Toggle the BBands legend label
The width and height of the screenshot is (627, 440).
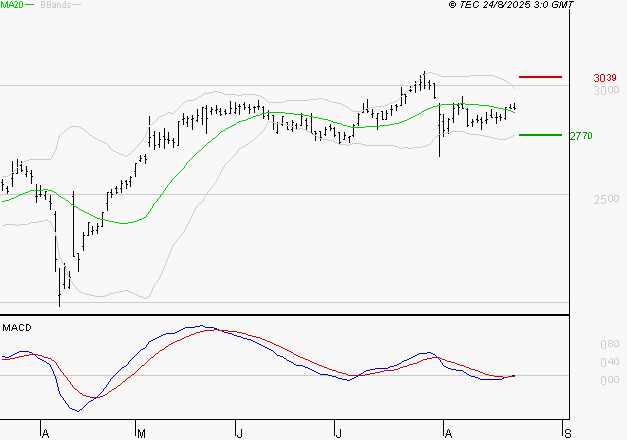pyautogui.click(x=54, y=5)
